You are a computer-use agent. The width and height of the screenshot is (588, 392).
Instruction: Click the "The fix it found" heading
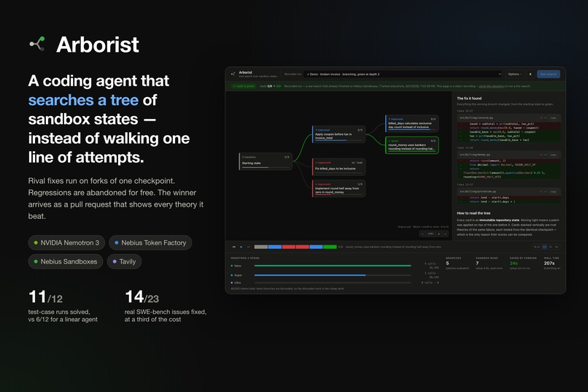pos(469,99)
